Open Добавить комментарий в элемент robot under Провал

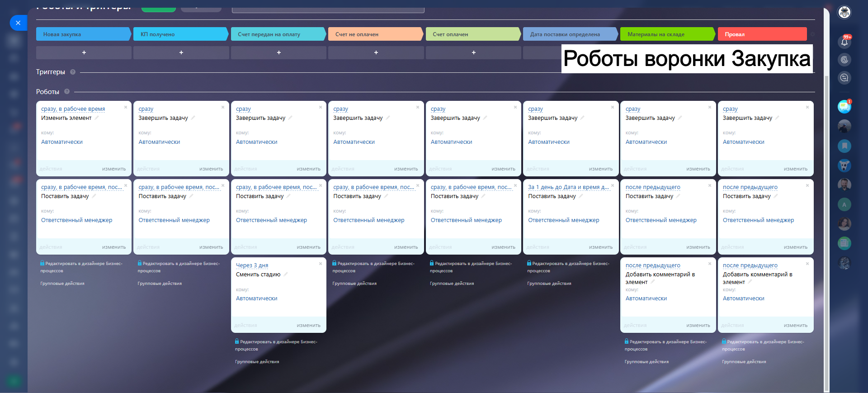[758, 278]
